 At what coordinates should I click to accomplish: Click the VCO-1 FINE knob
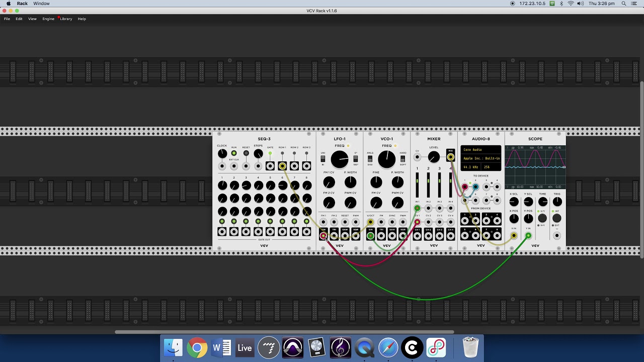coord(376,182)
